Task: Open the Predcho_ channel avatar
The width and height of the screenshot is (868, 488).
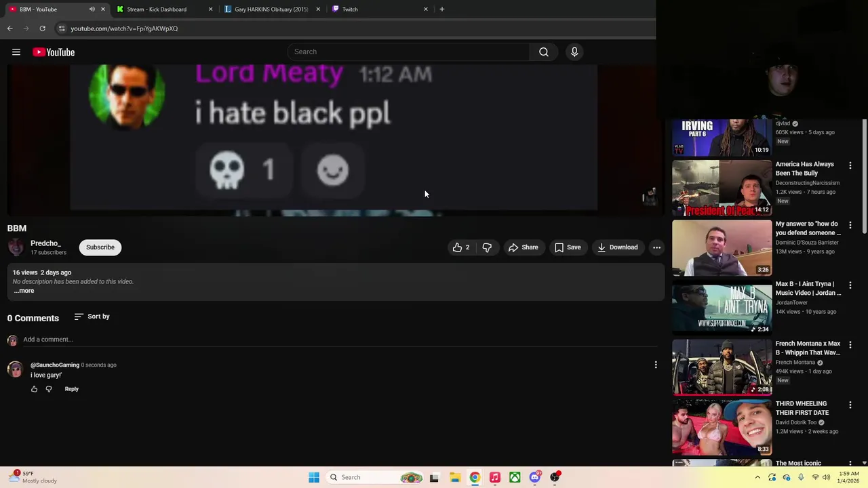Action: [16, 247]
